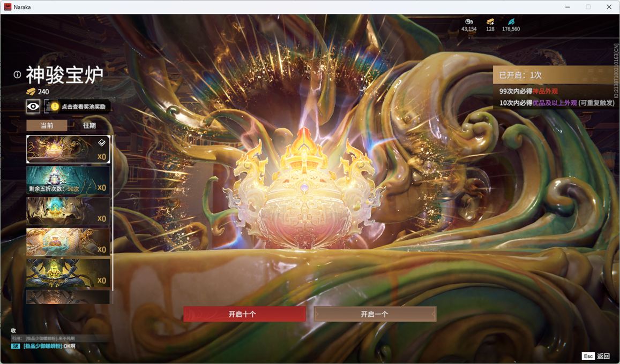
Task: Click the info icon beside 神骏宝炉 title
Action: [x=17, y=75]
